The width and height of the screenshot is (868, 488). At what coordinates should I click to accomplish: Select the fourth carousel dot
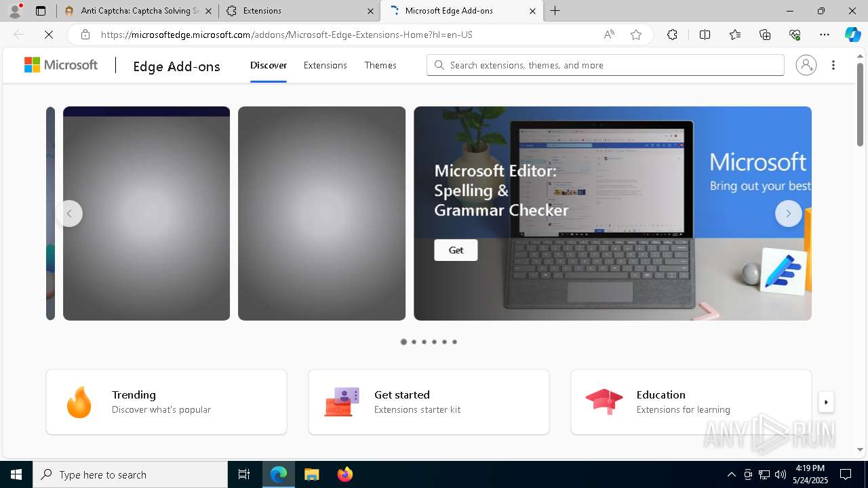(434, 342)
